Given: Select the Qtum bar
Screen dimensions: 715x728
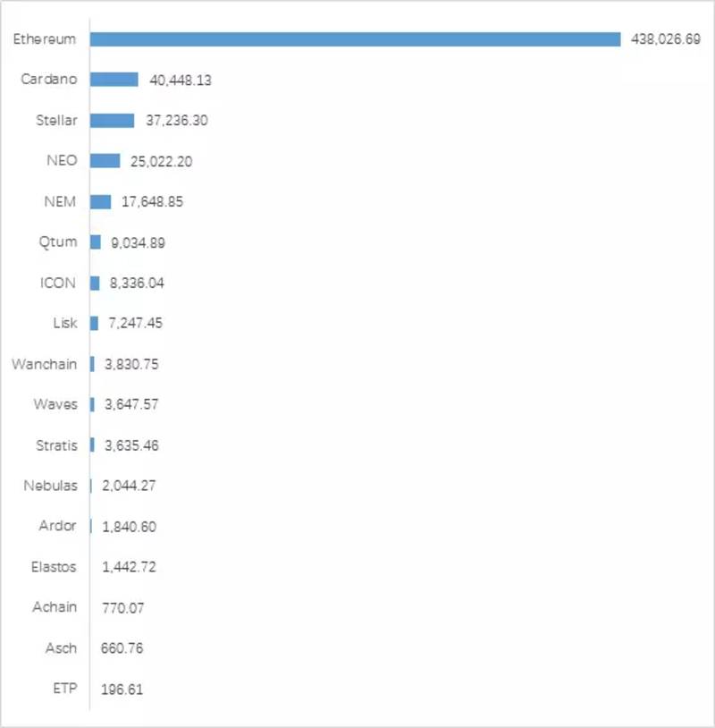Looking at the screenshot, I should pyautogui.click(x=96, y=241).
